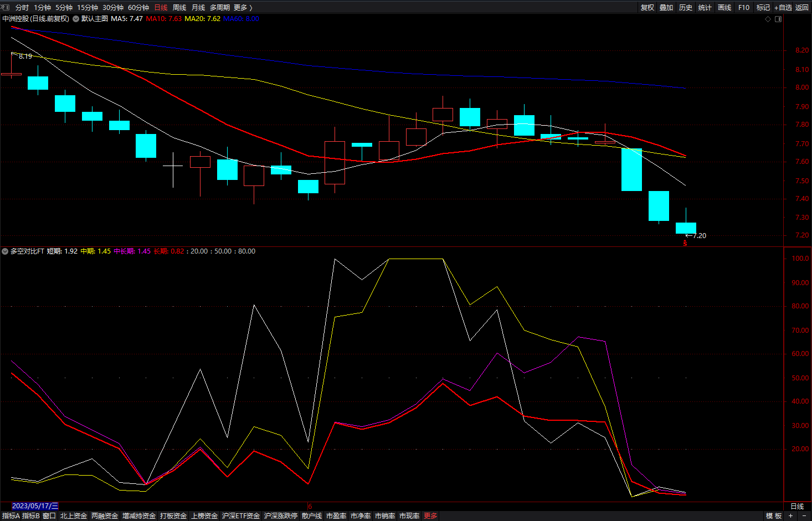
Task: Click the 中长期: 1.45 indicator value
Action: [132, 251]
